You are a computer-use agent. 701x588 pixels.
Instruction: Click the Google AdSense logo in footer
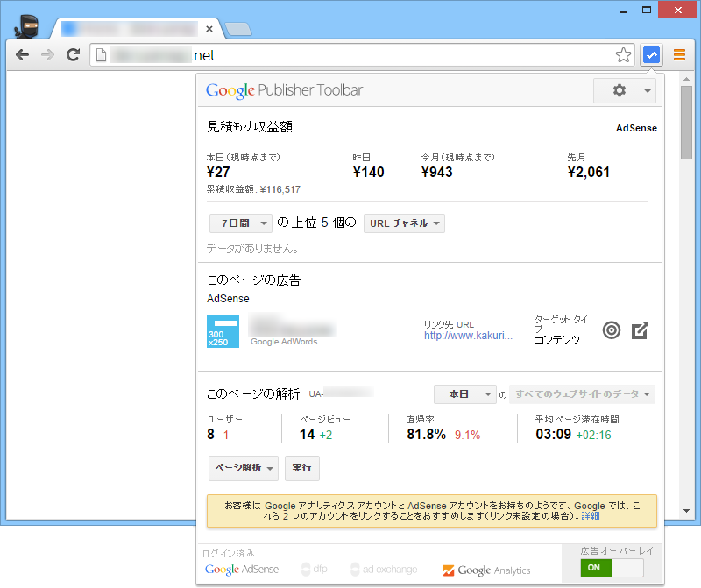coord(242,569)
